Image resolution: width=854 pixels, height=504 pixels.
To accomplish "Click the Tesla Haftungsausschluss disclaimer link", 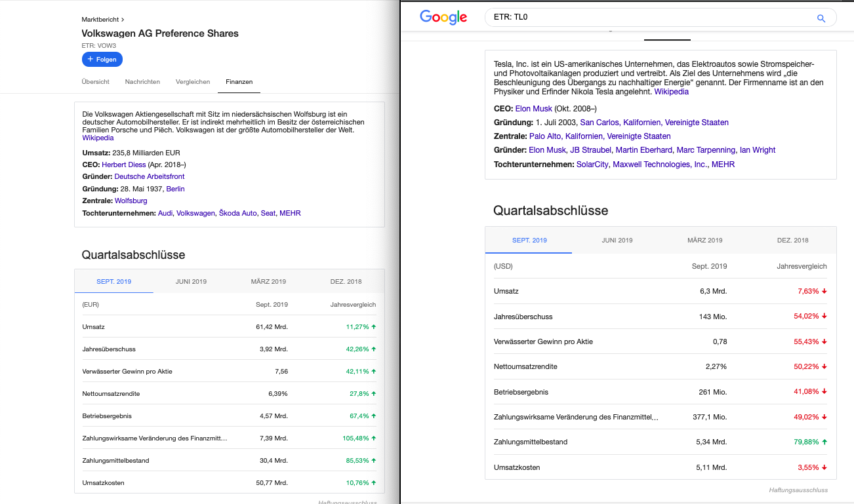I will [x=798, y=490].
